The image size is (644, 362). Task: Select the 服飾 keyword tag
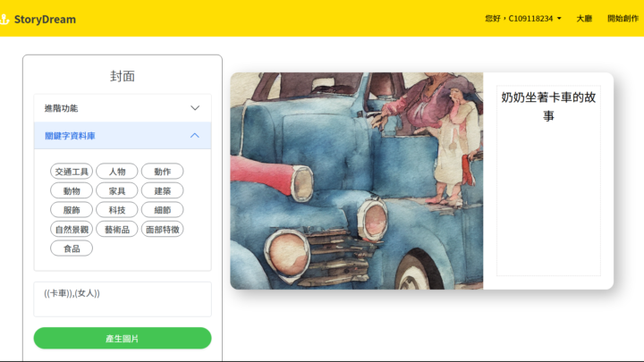pyautogui.click(x=72, y=210)
